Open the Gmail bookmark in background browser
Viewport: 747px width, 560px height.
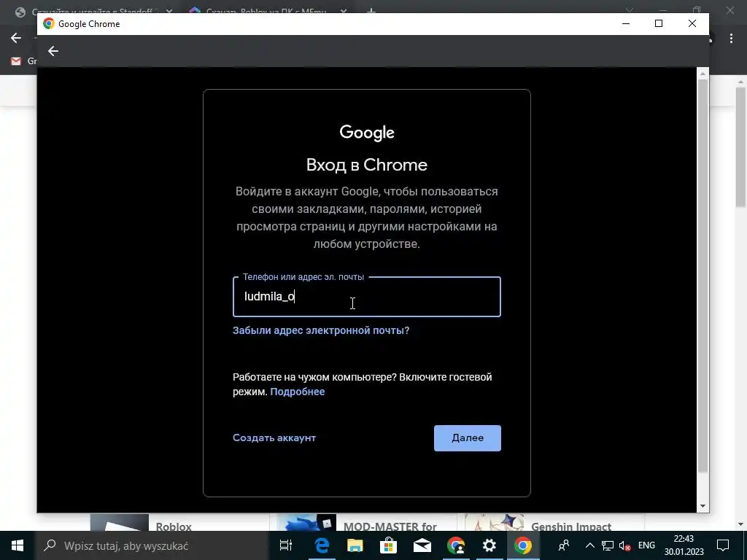[x=23, y=61]
